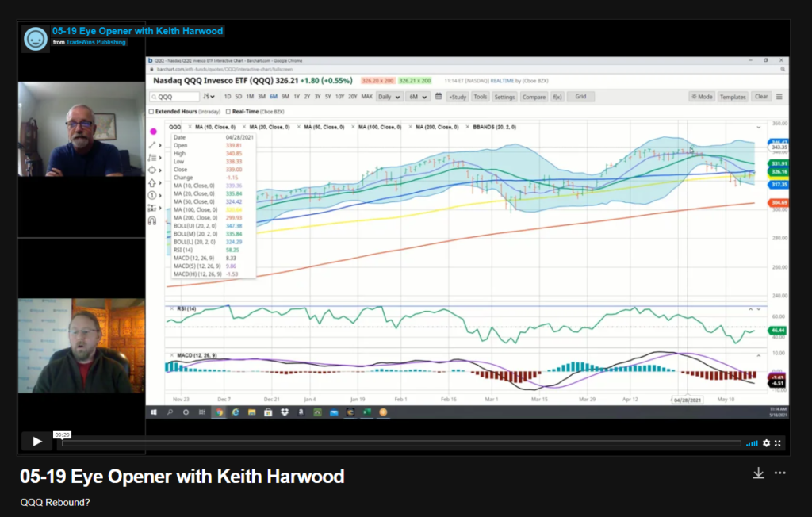Select the arrow marker tool
Viewport: 812px width, 517px height.
point(152,183)
